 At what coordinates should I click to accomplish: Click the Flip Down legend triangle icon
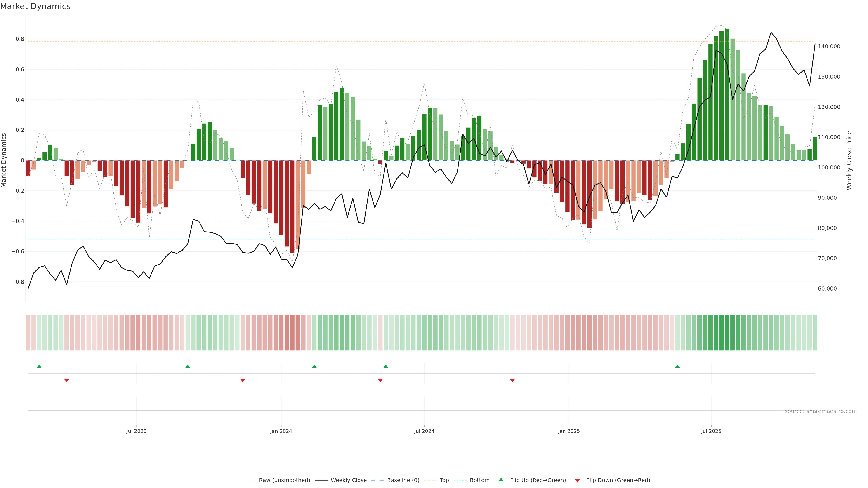coord(577,480)
